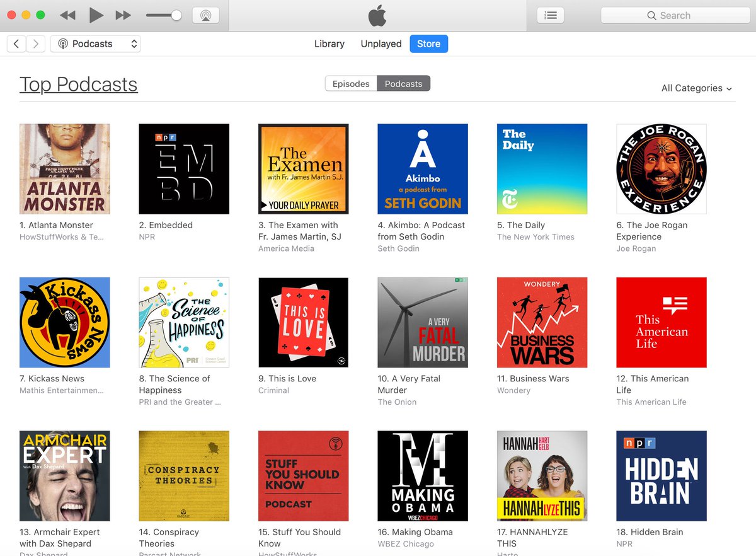Go forward with the right chevron
Viewport: 756px width, 556px height.
click(36, 43)
